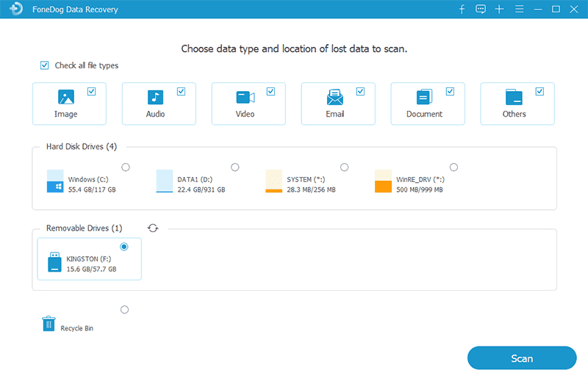This screenshot has width=588, height=384.
Task: Uncheck the Image type checkbox
Action: 91,92
